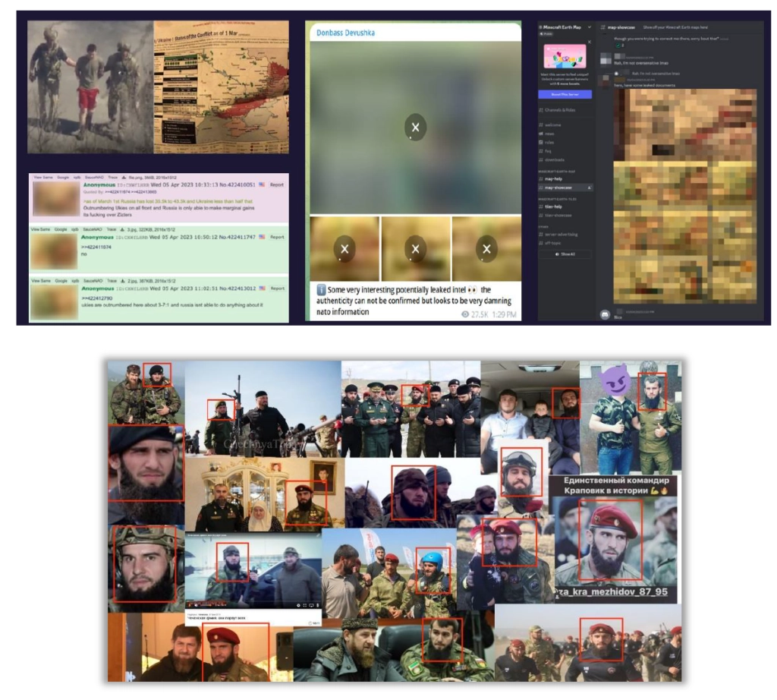Viewport: 777px width, 700px height.
Task: Click the download icon beside 3.jpg
Action: [x=122, y=229]
